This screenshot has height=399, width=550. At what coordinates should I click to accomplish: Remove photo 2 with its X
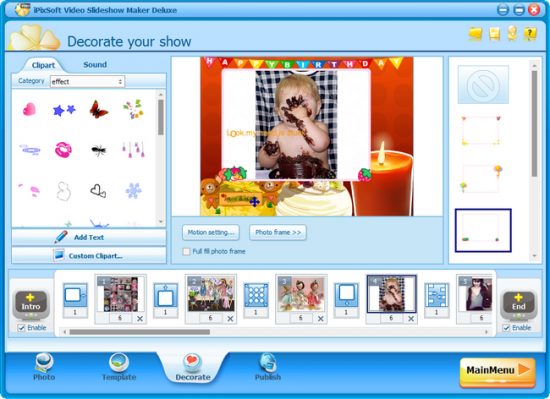click(230, 319)
